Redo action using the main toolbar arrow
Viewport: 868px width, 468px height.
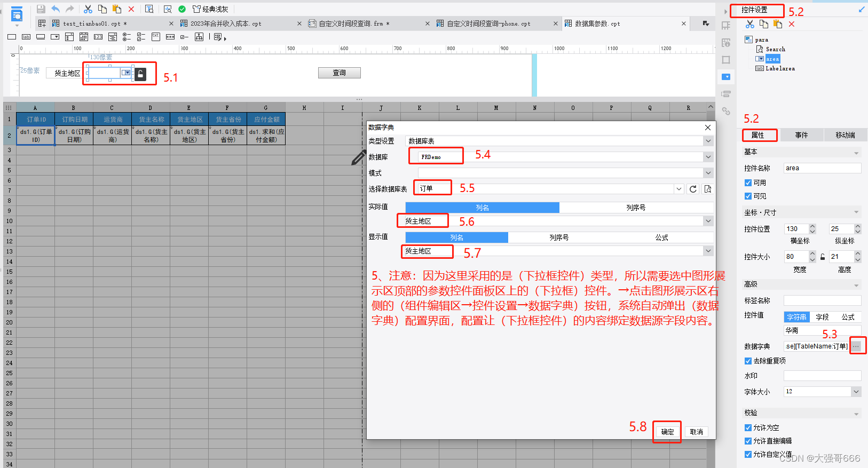click(69, 9)
